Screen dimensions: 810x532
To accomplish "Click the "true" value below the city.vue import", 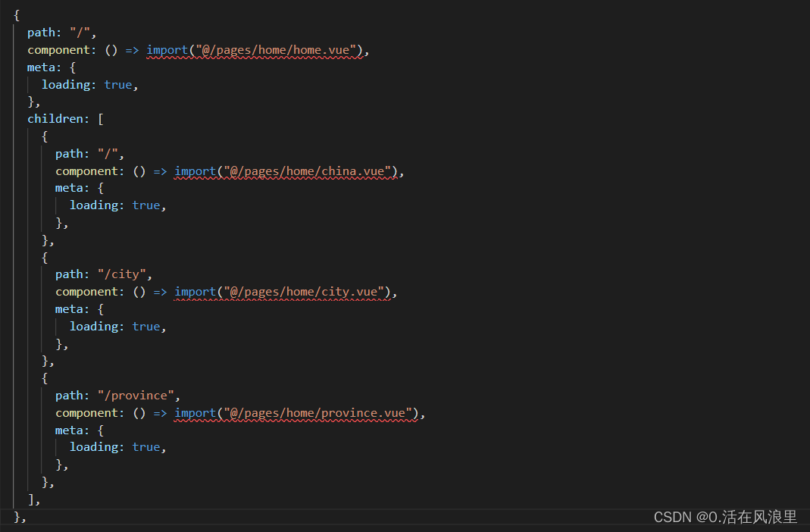I will [x=146, y=327].
